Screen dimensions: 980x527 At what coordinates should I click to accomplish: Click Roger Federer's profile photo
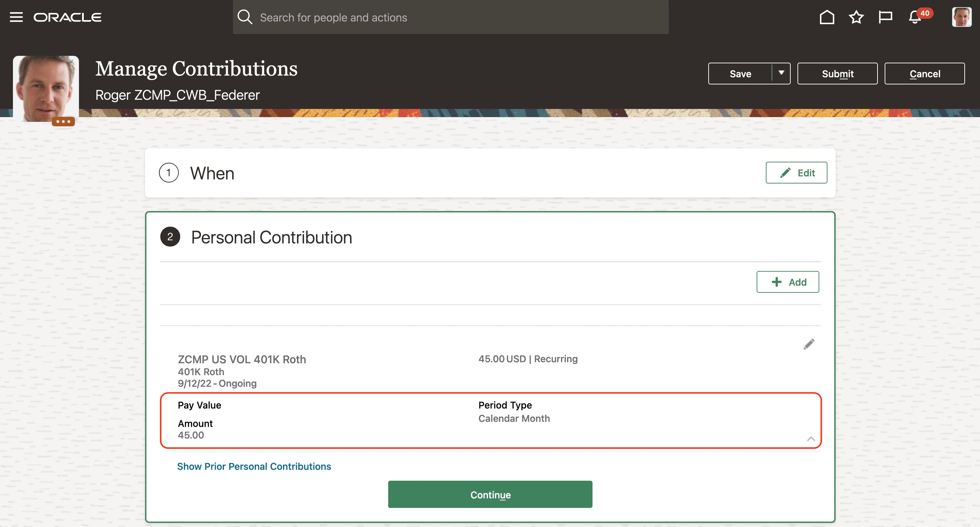(46, 89)
